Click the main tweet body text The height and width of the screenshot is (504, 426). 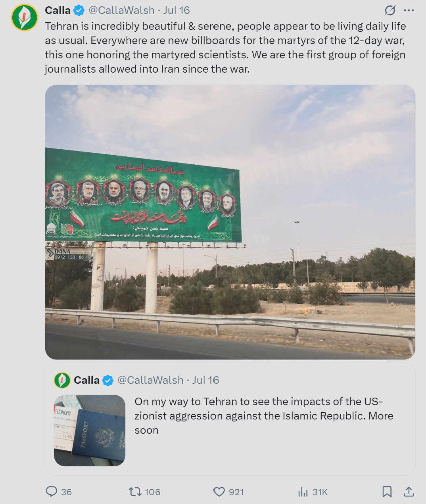[225, 48]
